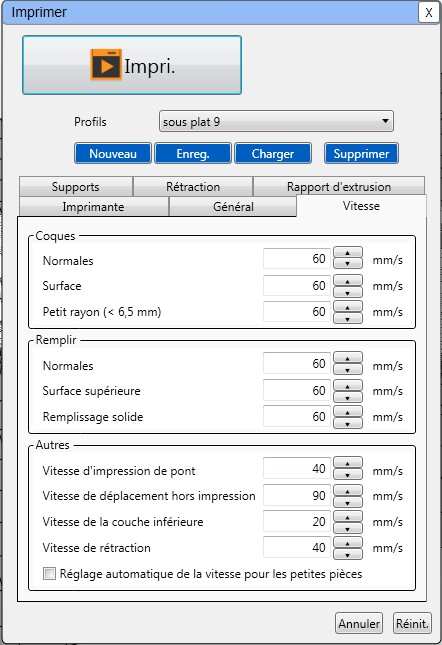Increase Remplir Normales speed with up arrow
Viewport: 442px width, 645px height.
[348, 358]
